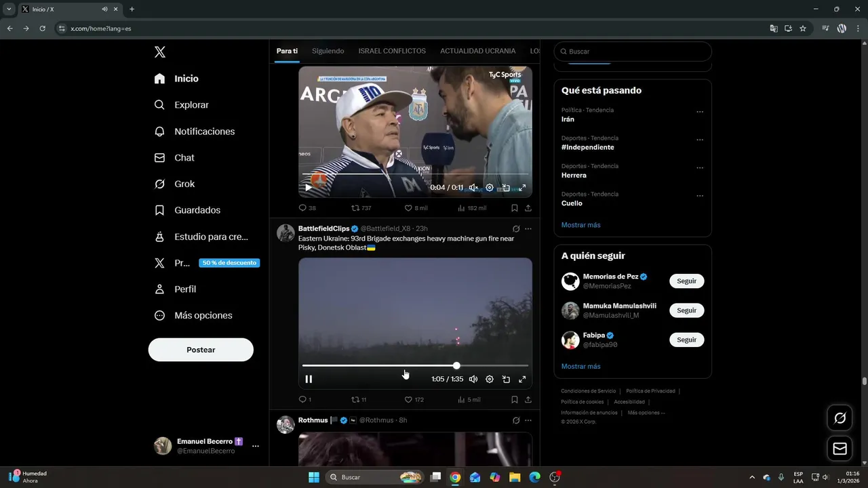868x488 pixels.
Task: Open options for #Independiente trend
Action: pyautogui.click(x=700, y=140)
